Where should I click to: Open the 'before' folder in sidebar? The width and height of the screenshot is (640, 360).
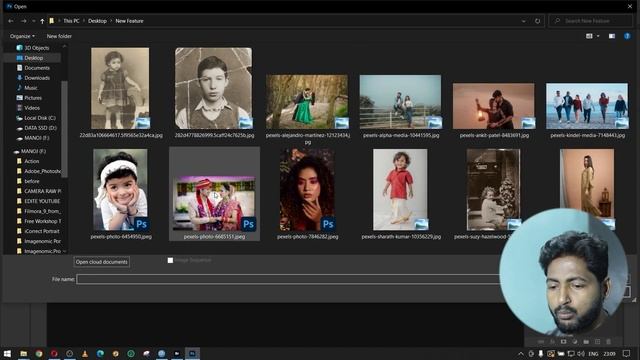click(28, 181)
